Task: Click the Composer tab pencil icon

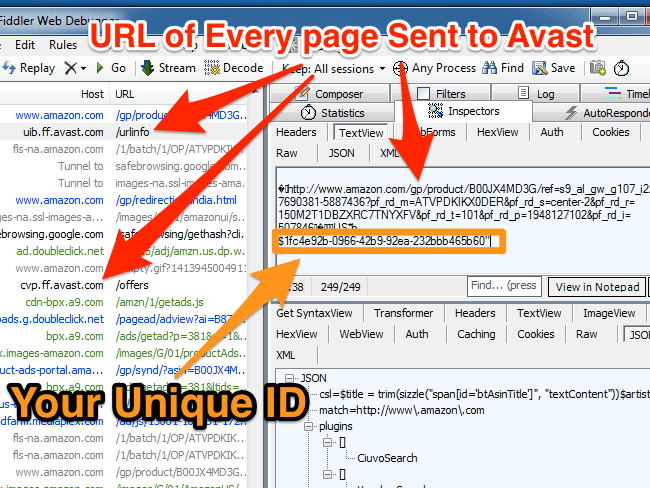Action: tap(303, 93)
